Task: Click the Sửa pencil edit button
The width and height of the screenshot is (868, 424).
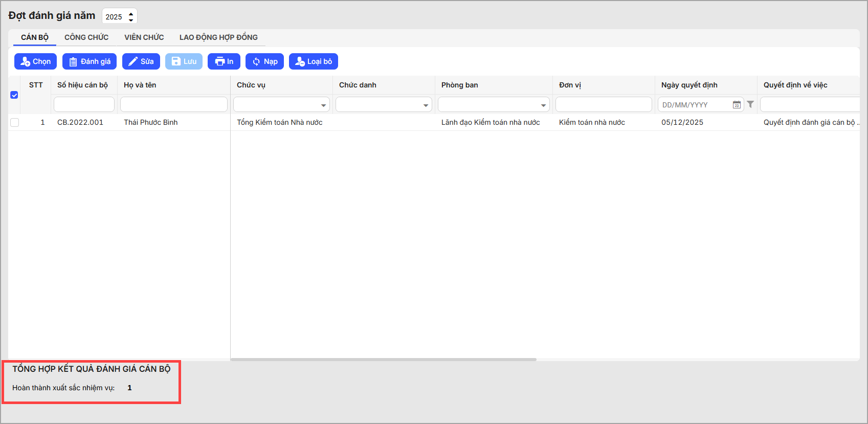Action: click(141, 61)
